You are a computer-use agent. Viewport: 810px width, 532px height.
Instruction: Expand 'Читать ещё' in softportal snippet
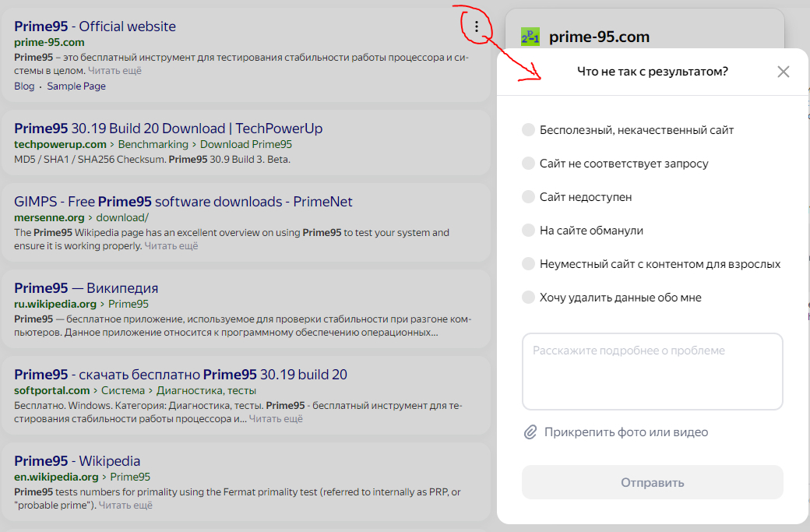(x=276, y=419)
